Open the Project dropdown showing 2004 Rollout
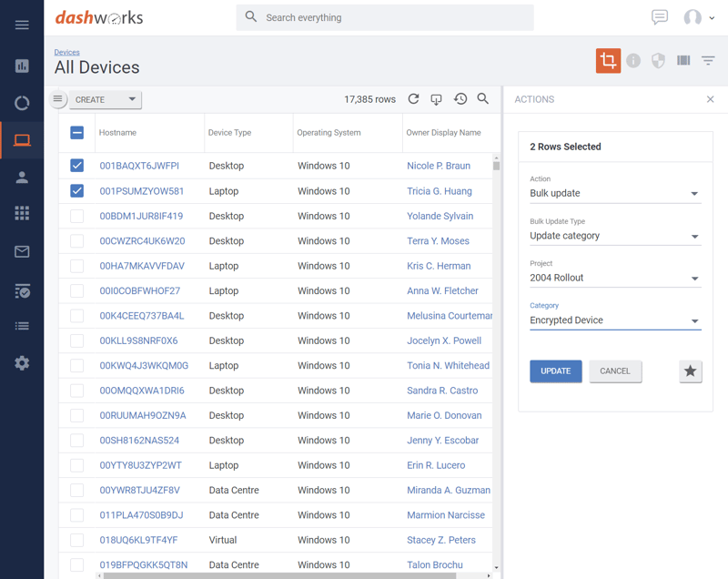The height and width of the screenshot is (579, 728). click(x=615, y=278)
